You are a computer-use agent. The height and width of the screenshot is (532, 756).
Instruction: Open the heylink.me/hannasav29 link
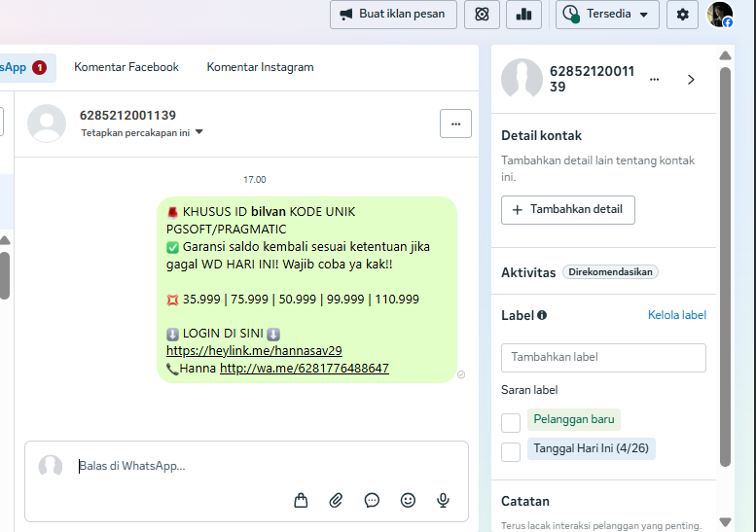(254, 350)
